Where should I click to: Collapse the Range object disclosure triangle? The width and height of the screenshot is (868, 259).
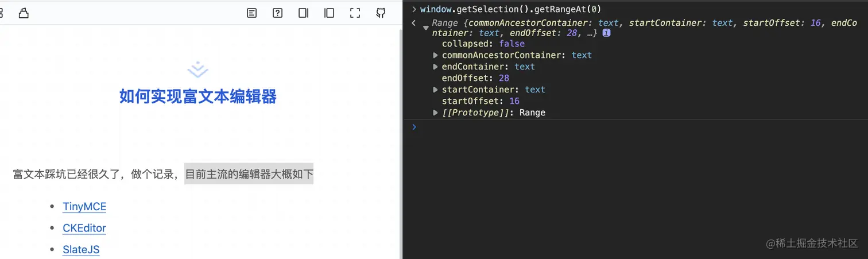click(x=425, y=26)
